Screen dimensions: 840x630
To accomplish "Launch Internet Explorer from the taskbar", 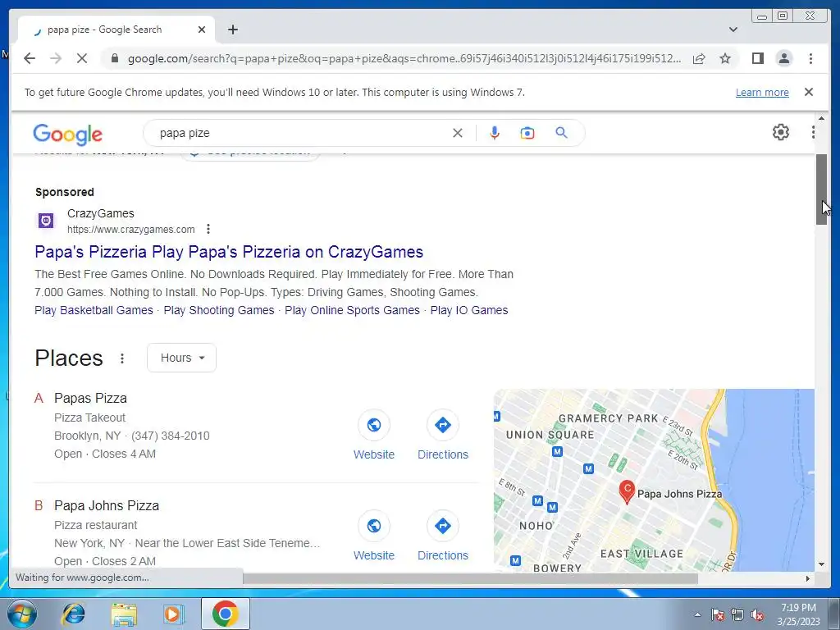I will click(x=73, y=614).
